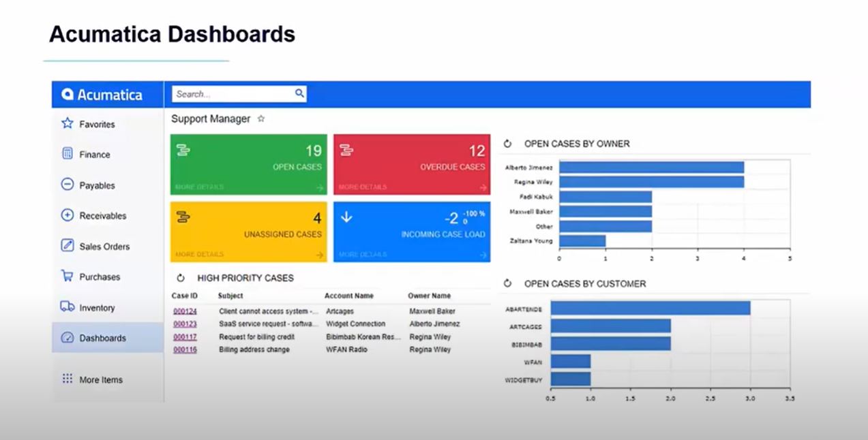Viewport: 868px width, 440px height.
Task: Click the arrow on Open Cases tile
Action: (x=320, y=187)
